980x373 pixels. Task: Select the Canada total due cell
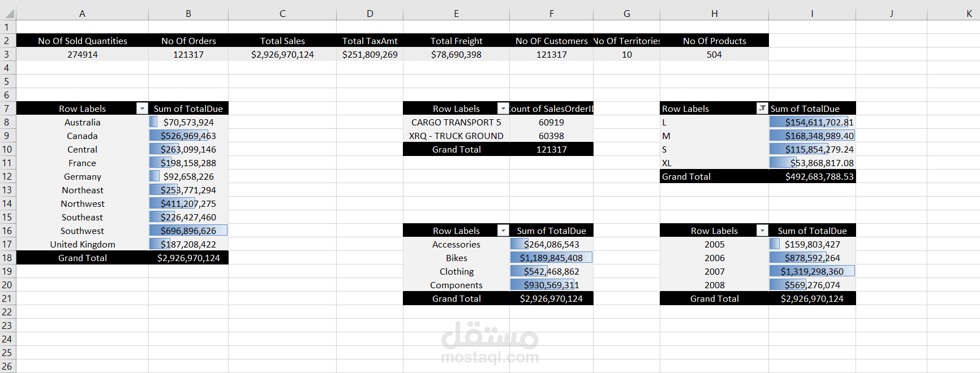188,136
